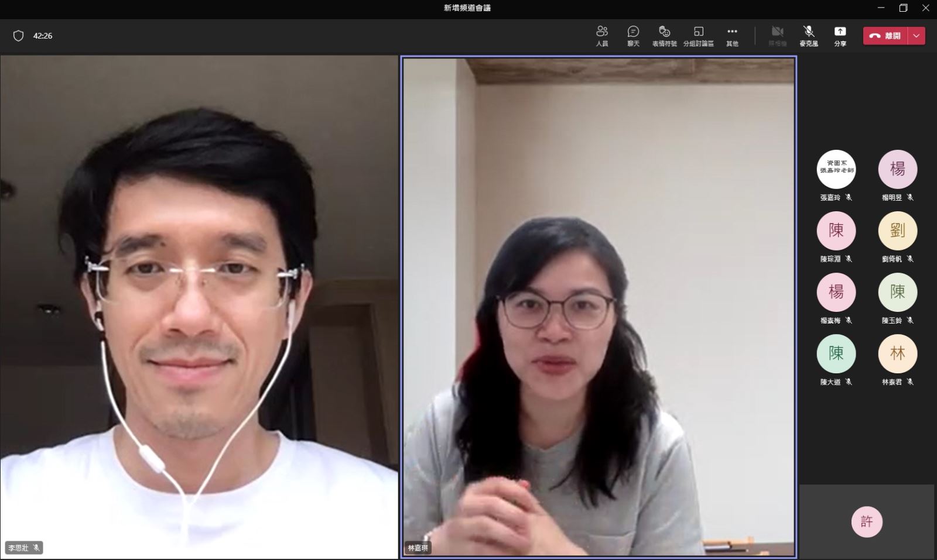This screenshot has height=560, width=937.
Task: Click the 分享 share screen icon
Action: click(840, 35)
